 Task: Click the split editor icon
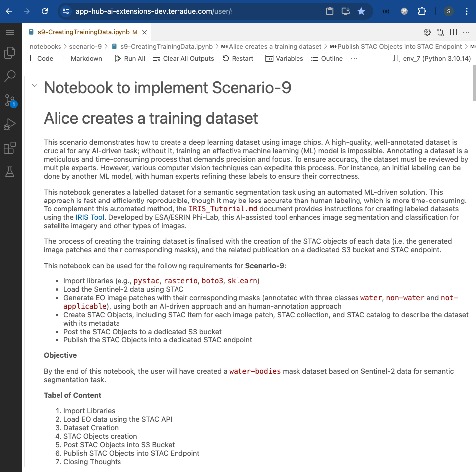(x=453, y=32)
